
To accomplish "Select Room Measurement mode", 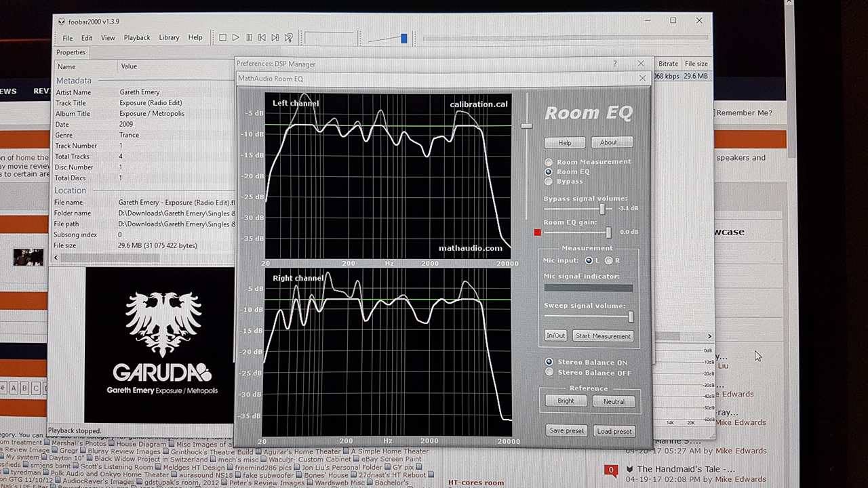I will (548, 162).
